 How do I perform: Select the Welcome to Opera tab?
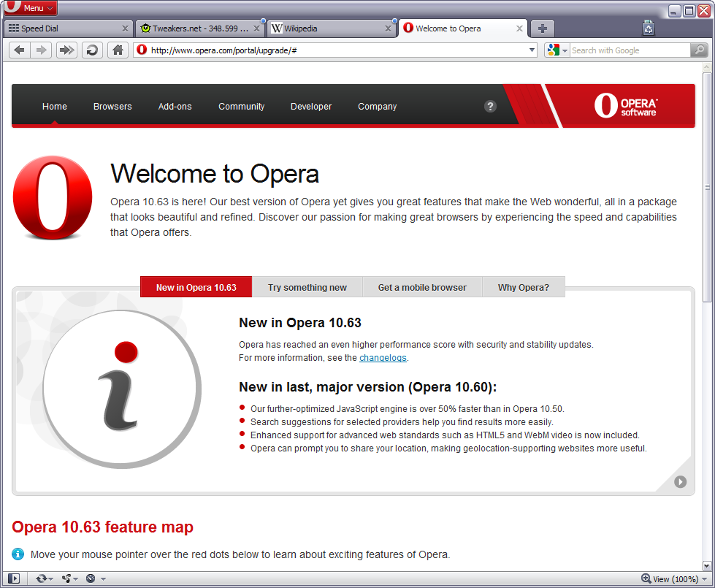(x=463, y=28)
